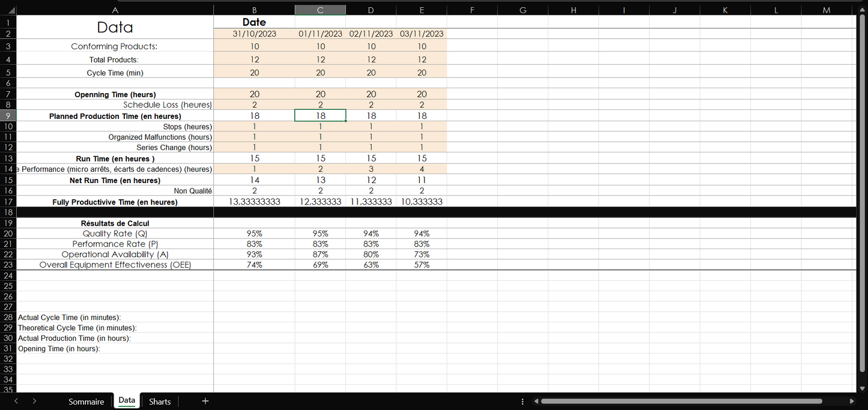Viewport: 868px width, 410px height.
Task: Select row 18 header
Action: point(8,213)
